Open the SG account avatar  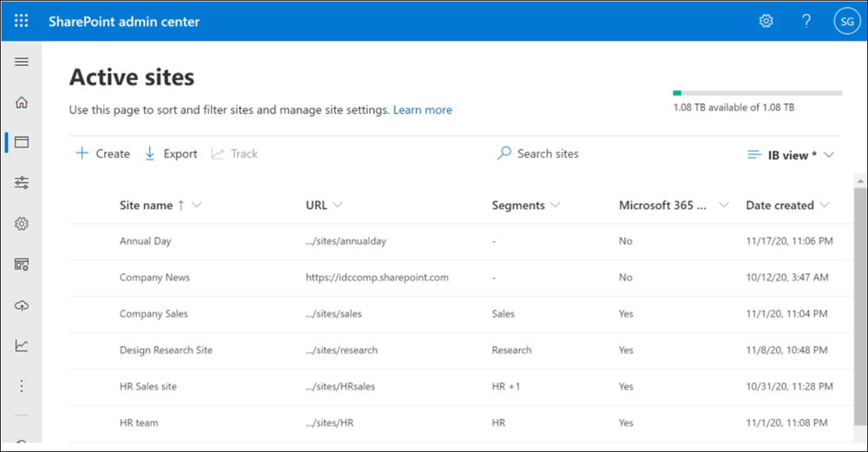(845, 21)
